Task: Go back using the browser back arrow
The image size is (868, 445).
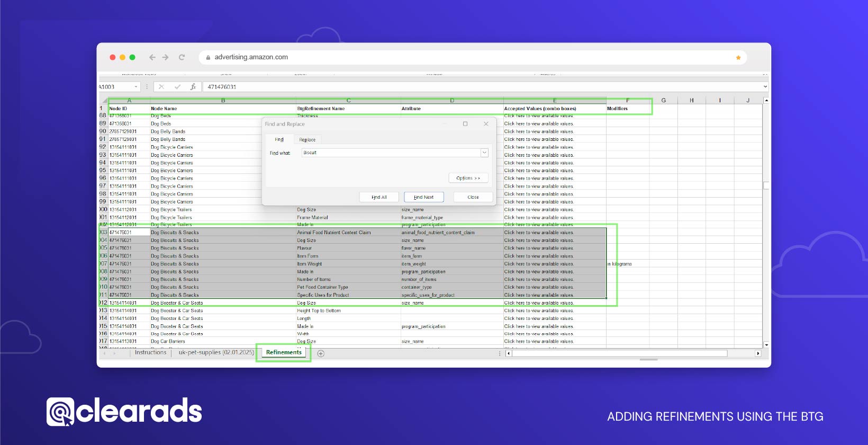Action: pyautogui.click(x=152, y=57)
